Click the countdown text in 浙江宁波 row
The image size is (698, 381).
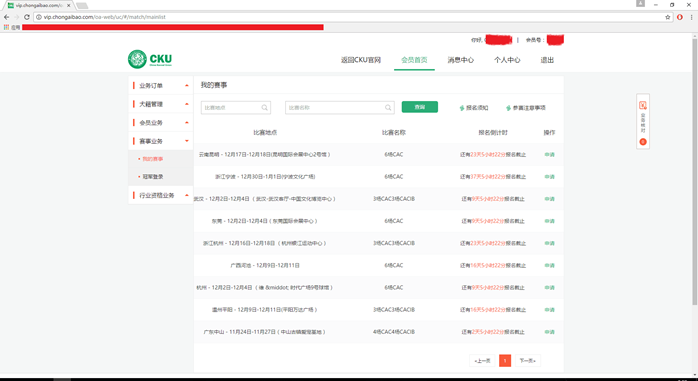[493, 177]
